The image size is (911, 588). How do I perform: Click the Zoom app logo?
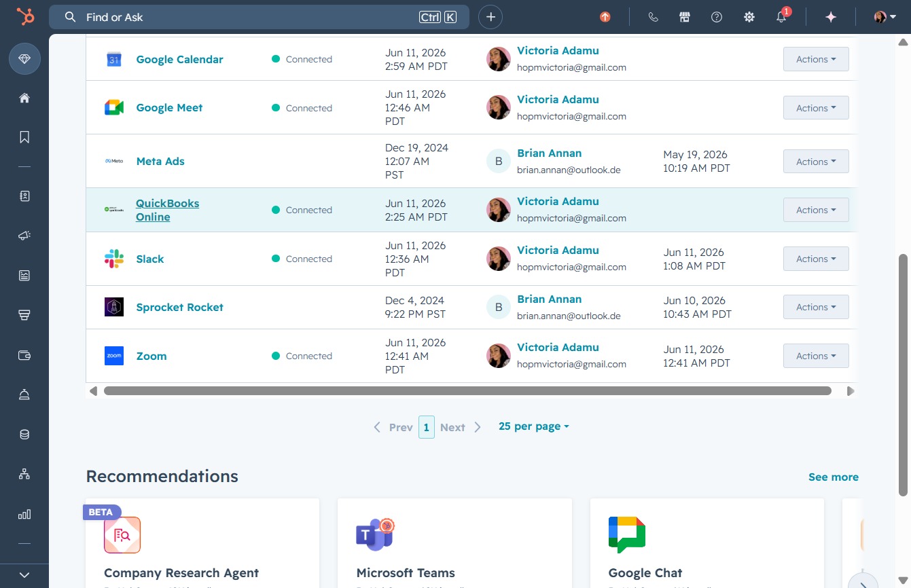tap(113, 356)
